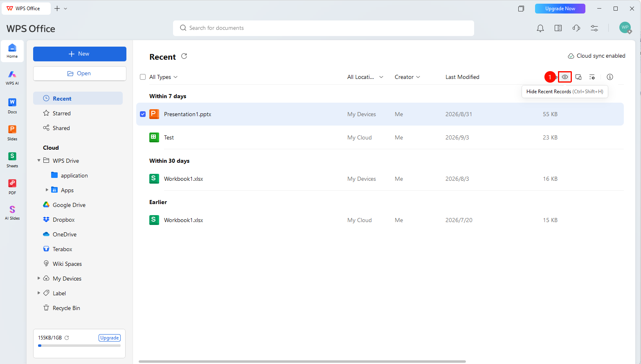Go to Home in the sidebar
This screenshot has width=641, height=364.
pos(12,51)
